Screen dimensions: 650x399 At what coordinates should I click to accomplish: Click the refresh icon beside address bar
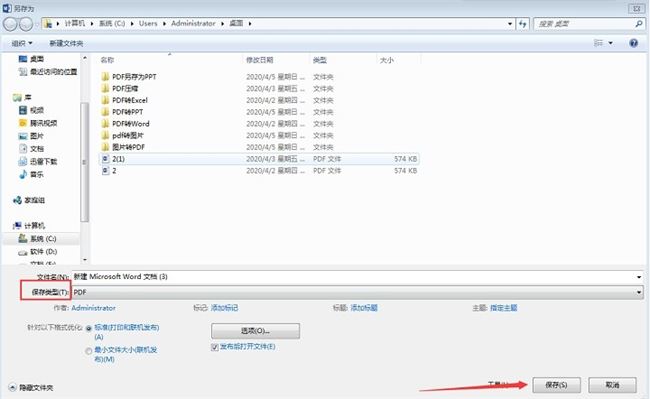(522, 24)
